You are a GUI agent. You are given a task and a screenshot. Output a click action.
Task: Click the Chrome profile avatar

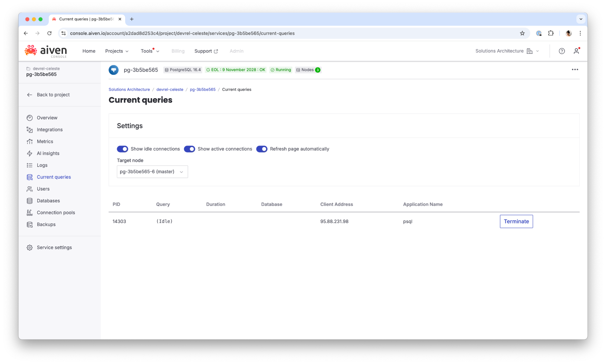point(568,33)
